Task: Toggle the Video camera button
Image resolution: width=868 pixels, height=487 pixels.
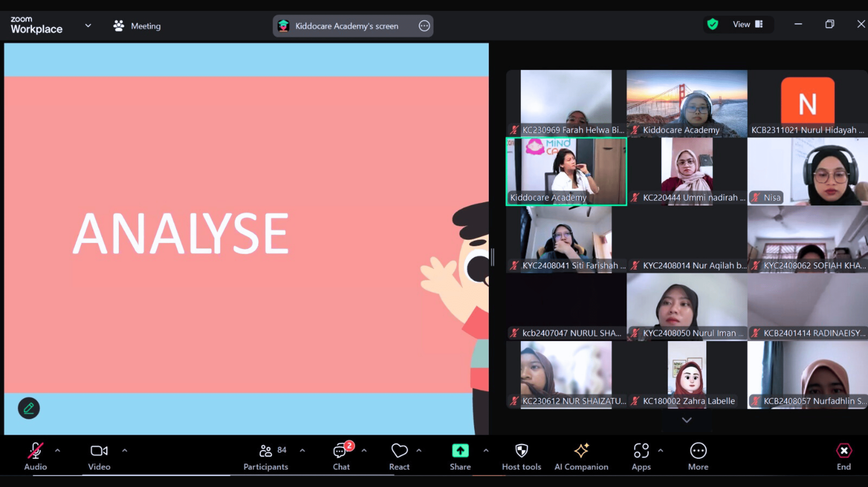Action: tap(99, 451)
